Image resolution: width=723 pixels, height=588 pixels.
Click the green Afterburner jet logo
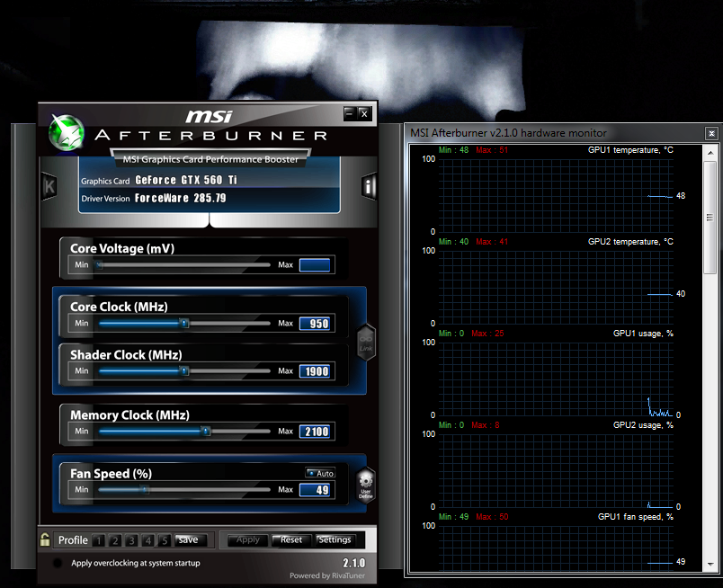[x=66, y=132]
